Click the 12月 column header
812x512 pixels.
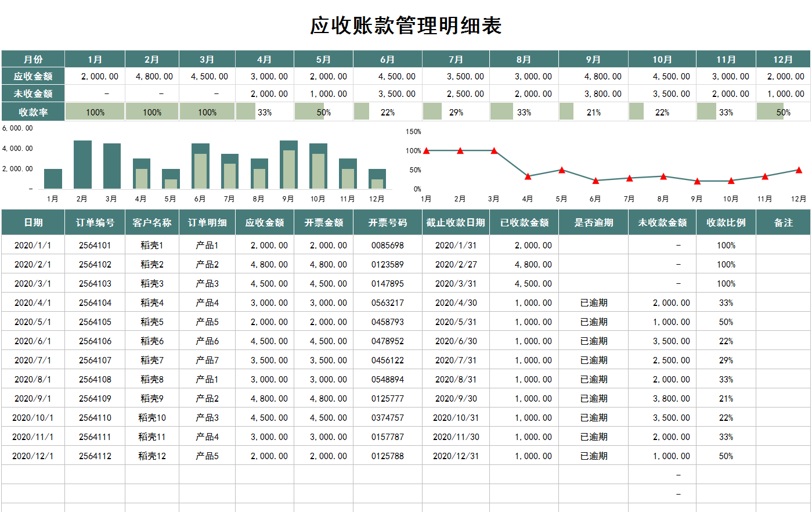(x=783, y=59)
